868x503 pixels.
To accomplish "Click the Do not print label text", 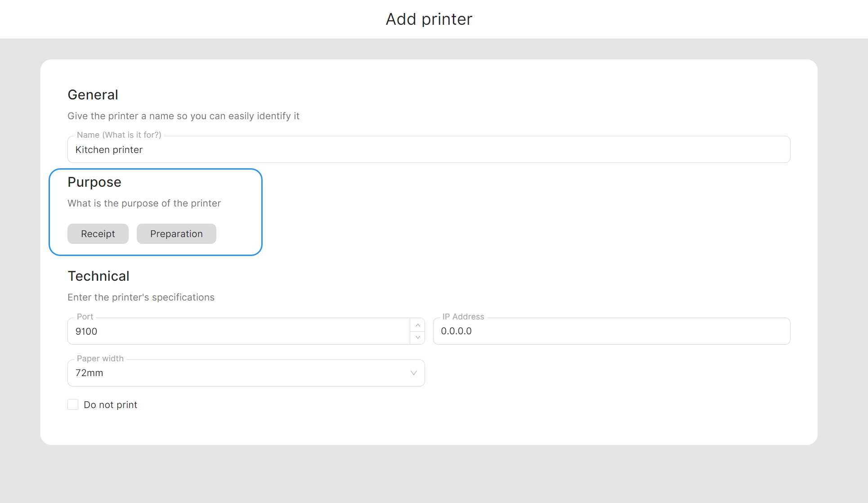I will [x=110, y=405].
